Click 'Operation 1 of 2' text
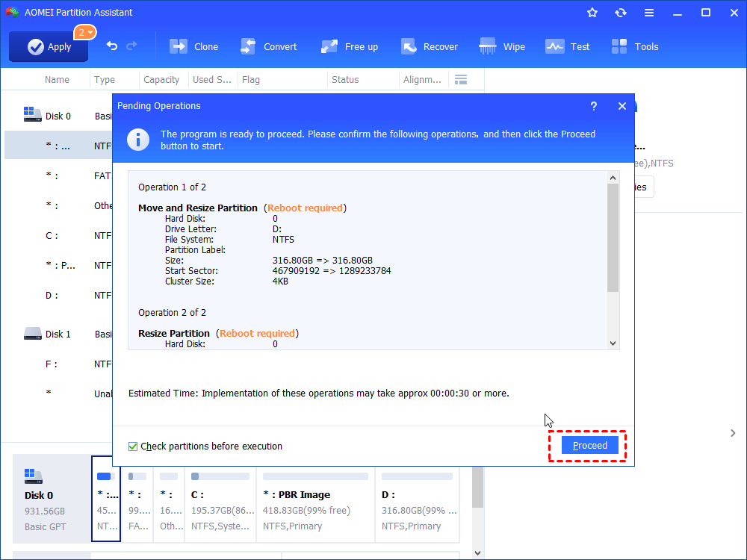This screenshot has width=747, height=560. (x=172, y=187)
